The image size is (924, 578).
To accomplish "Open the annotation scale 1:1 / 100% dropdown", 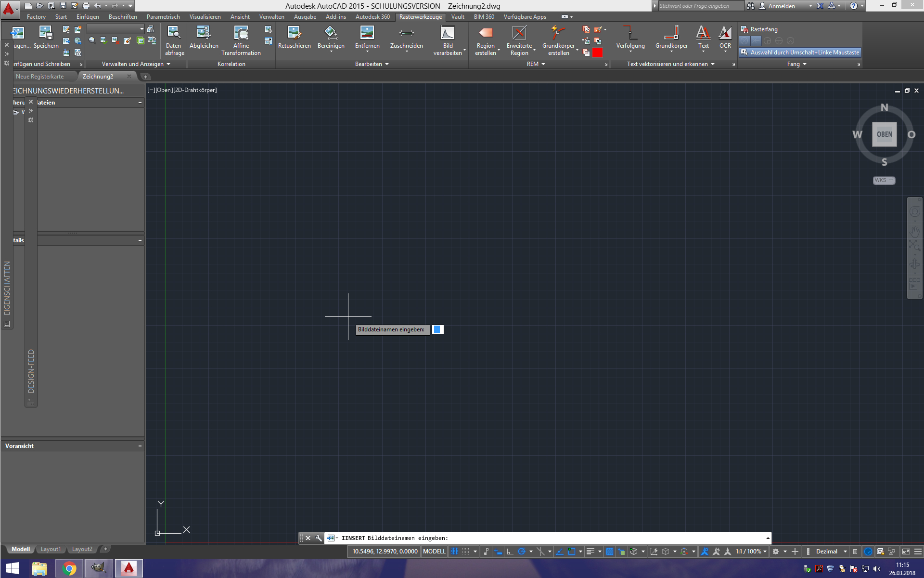I will coord(751,552).
